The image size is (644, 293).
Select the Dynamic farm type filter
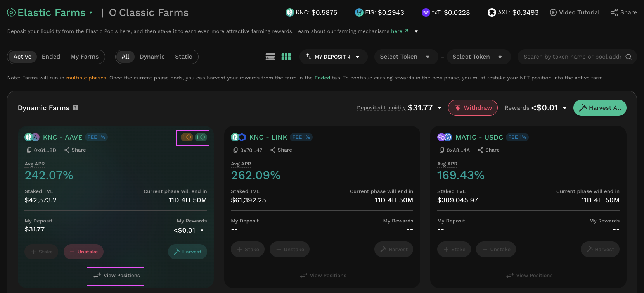(152, 57)
